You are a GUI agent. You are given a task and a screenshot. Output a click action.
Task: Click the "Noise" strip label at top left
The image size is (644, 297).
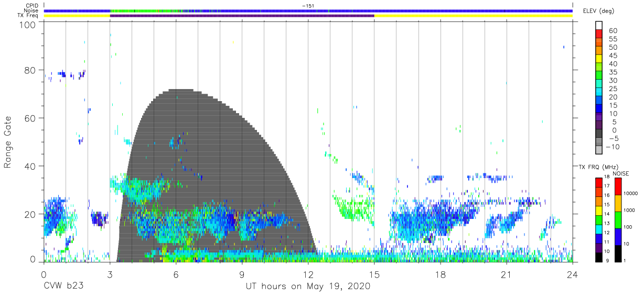point(31,10)
